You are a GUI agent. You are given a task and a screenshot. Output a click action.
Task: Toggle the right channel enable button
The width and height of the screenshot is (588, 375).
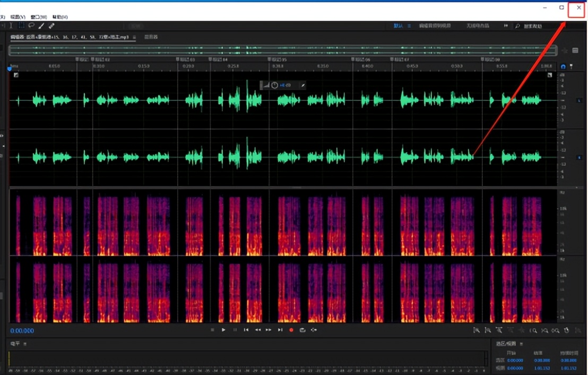point(579,158)
